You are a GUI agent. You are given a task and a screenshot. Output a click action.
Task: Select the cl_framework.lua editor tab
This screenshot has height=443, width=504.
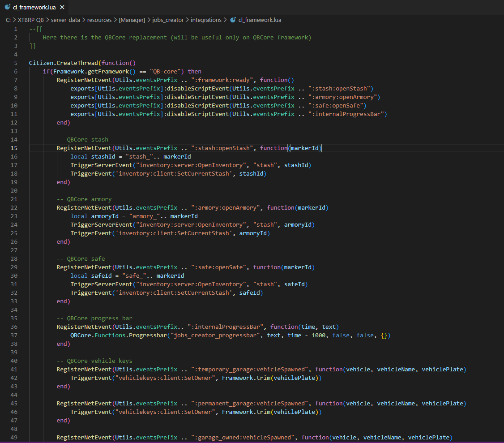(x=34, y=7)
